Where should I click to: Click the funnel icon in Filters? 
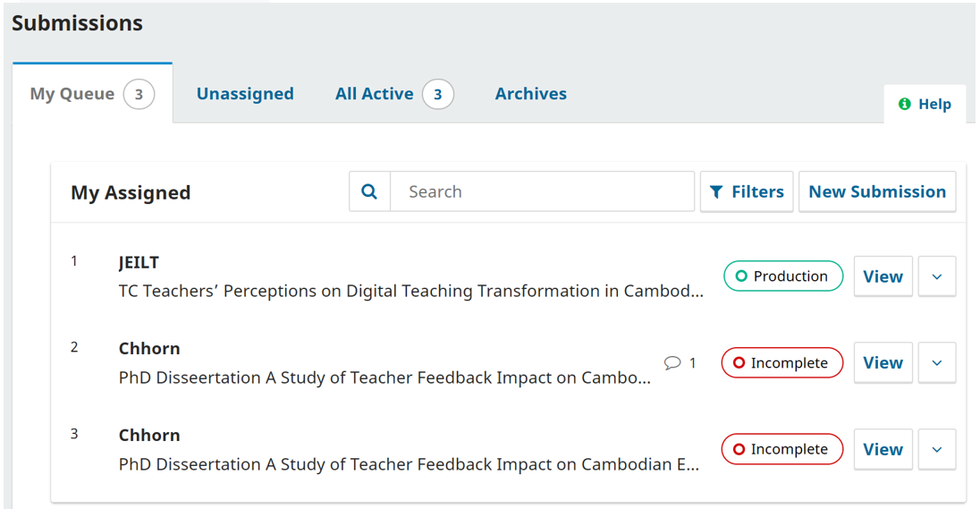pyautogui.click(x=716, y=191)
